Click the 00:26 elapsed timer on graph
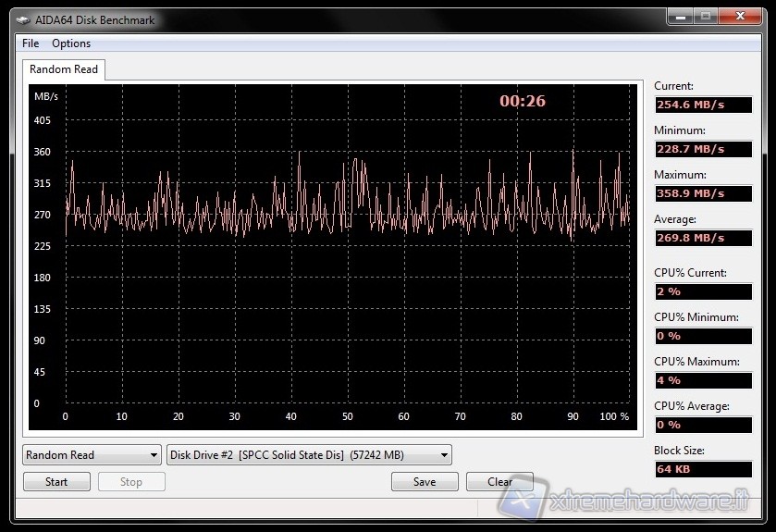This screenshot has height=532, width=776. (x=523, y=102)
